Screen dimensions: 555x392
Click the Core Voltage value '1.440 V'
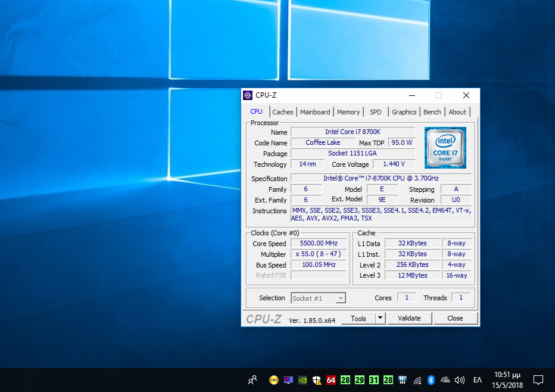click(394, 164)
